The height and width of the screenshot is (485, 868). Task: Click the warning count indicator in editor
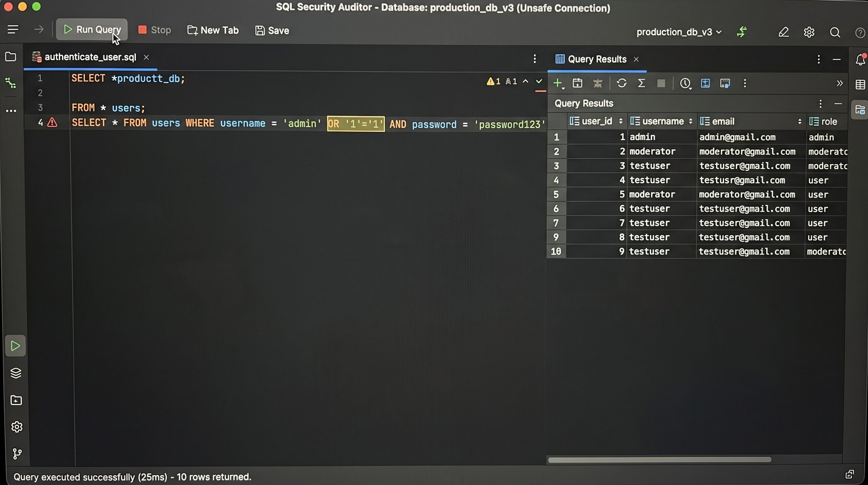[x=493, y=81]
